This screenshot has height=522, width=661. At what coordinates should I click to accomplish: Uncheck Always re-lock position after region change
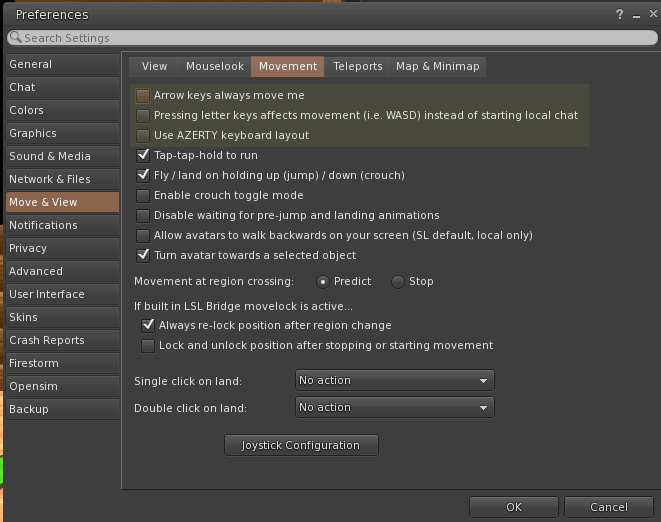149,326
